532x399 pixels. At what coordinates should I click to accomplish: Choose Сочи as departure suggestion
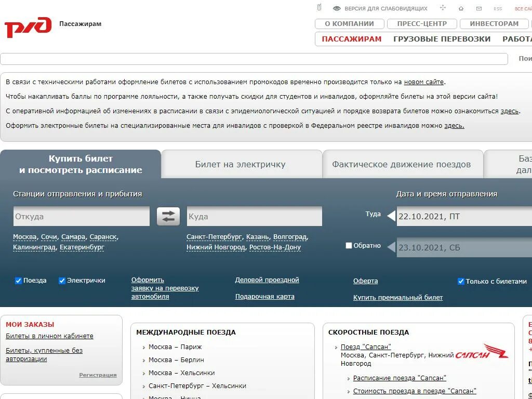(x=49, y=237)
